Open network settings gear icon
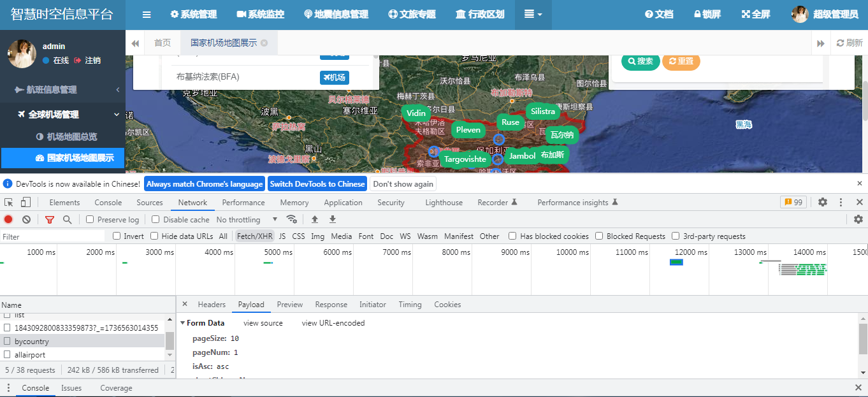Image resolution: width=868 pixels, height=397 pixels. [858, 219]
